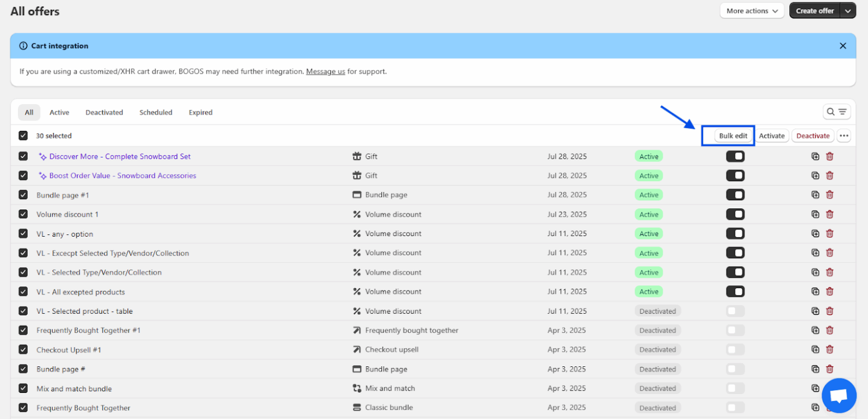Duplicate the VL - any - option offer

pos(815,234)
